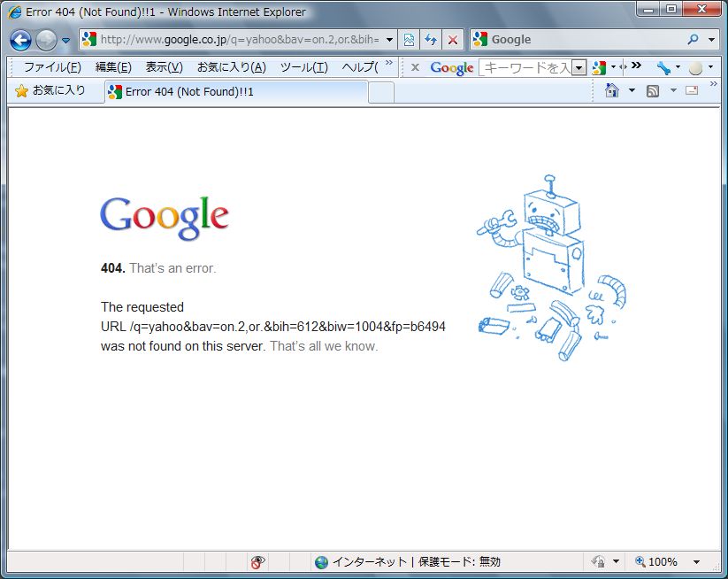
Task: Click Google Toolbar sign-in circle icon
Action: [695, 68]
